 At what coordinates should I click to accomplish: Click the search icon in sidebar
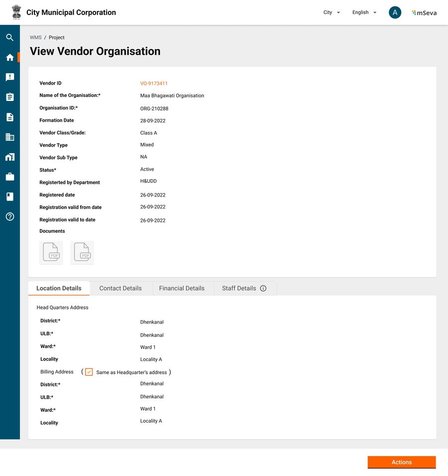pos(9,37)
